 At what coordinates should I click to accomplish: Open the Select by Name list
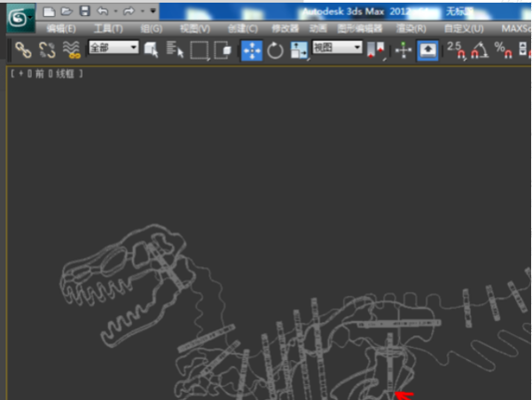tap(175, 50)
